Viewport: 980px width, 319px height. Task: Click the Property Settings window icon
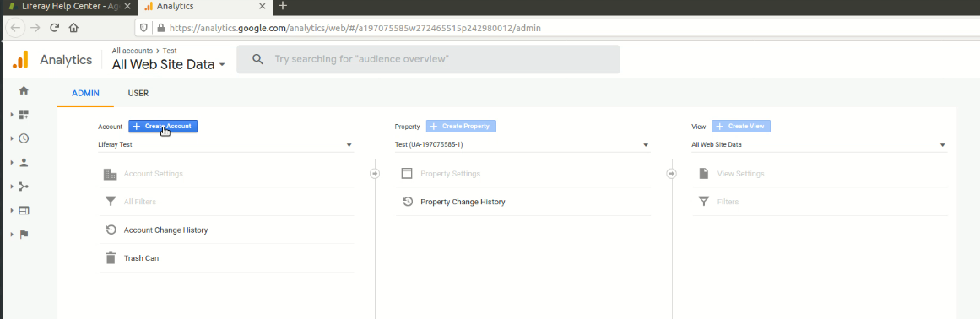tap(407, 174)
